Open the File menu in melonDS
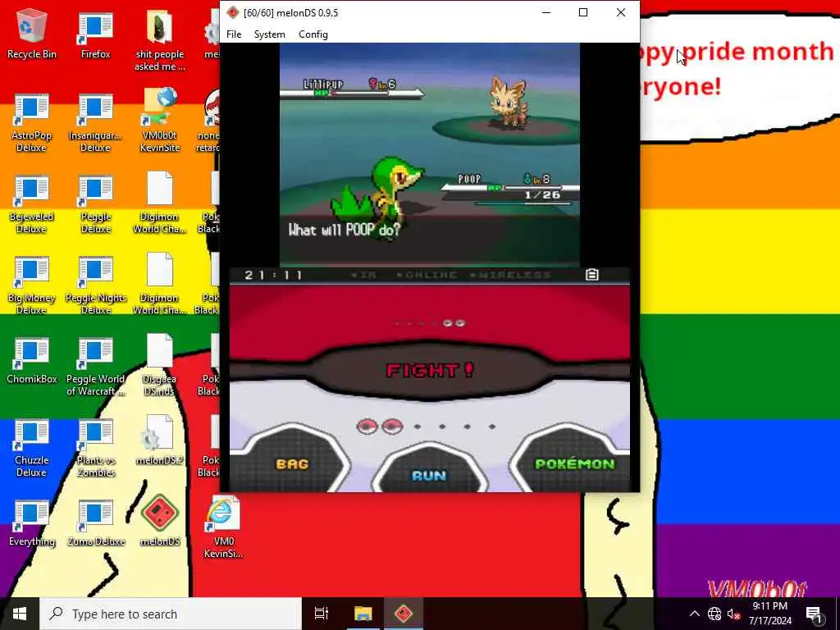The width and height of the screenshot is (840, 630). (234, 34)
